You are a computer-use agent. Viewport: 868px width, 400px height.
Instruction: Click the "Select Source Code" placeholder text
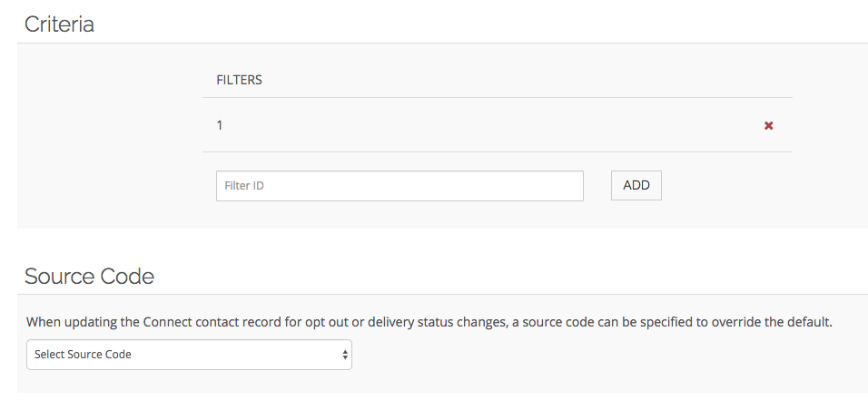pyautogui.click(x=83, y=355)
